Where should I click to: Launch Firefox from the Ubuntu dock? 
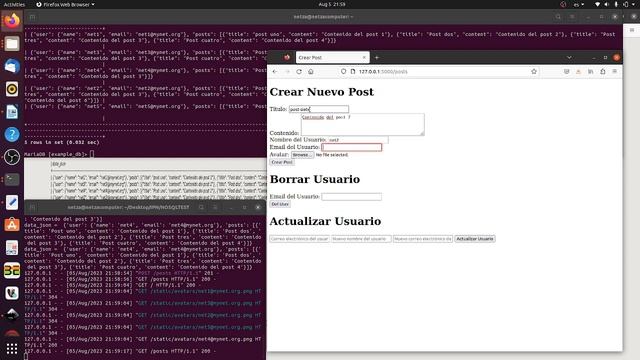[x=12, y=20]
